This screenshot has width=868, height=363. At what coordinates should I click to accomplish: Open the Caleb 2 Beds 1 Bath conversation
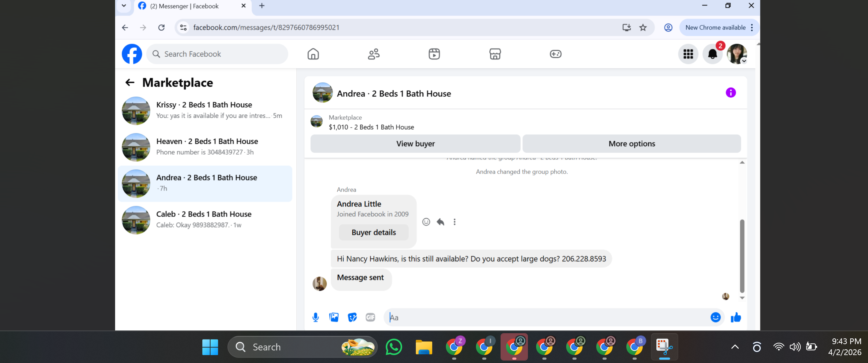(205, 220)
